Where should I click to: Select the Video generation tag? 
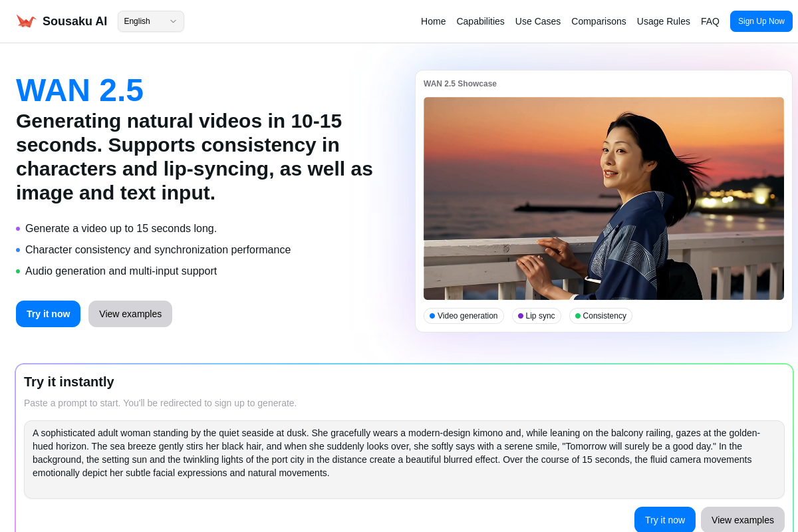[464, 316]
